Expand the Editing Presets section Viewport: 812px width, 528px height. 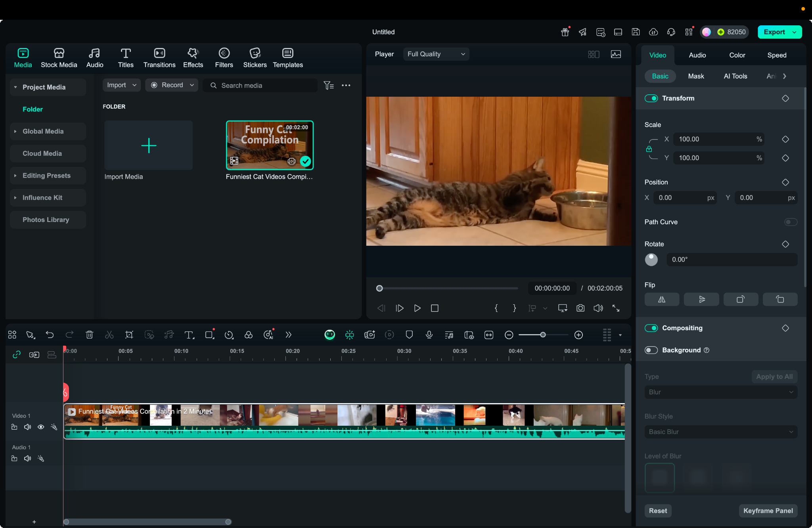[x=15, y=176]
